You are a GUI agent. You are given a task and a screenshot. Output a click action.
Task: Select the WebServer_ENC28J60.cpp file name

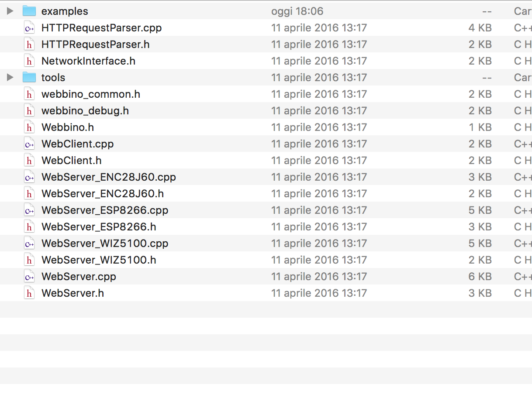tap(108, 177)
